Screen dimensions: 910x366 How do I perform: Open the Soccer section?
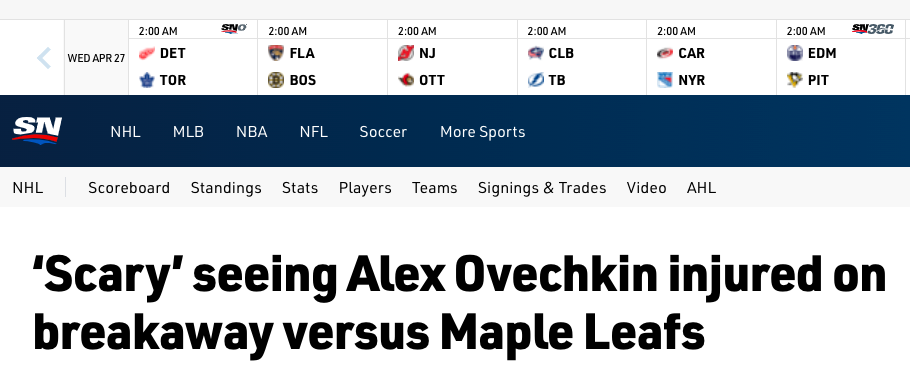pyautogui.click(x=383, y=132)
